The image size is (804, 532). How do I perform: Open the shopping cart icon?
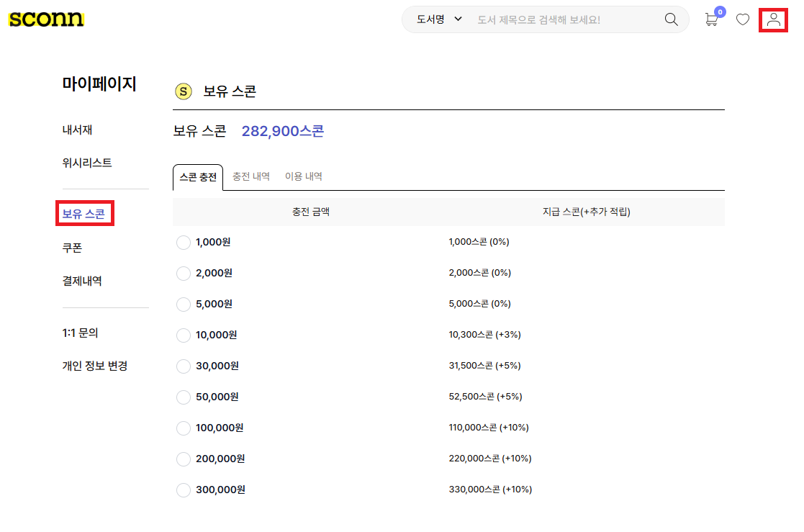click(x=711, y=19)
